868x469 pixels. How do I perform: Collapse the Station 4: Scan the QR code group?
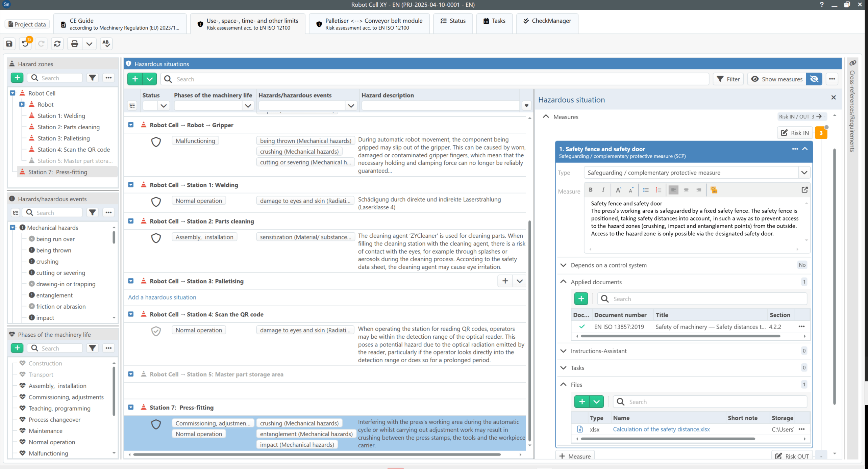click(x=131, y=314)
